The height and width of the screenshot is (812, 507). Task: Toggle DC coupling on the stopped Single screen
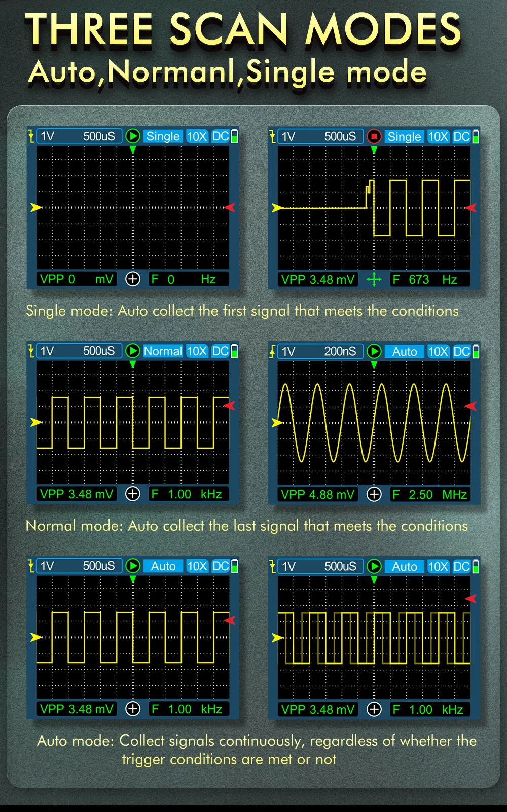click(x=461, y=136)
